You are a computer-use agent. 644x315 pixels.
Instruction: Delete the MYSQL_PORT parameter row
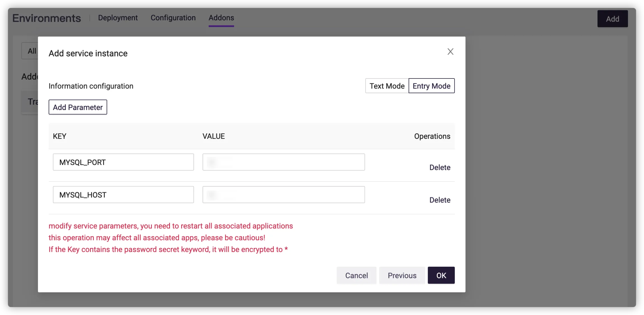coord(440,168)
